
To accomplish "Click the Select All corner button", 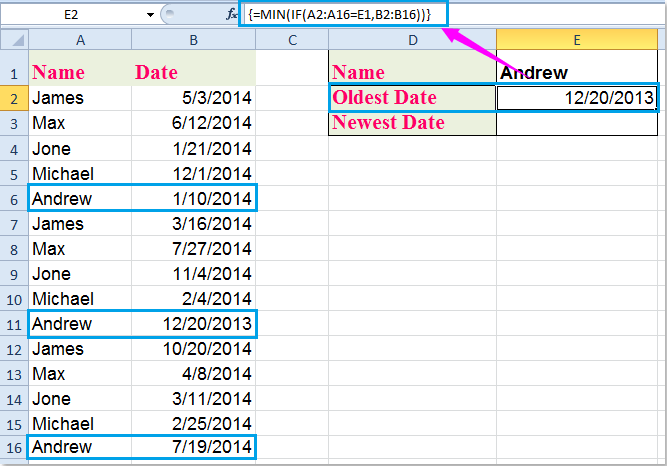I will pos(13,39).
